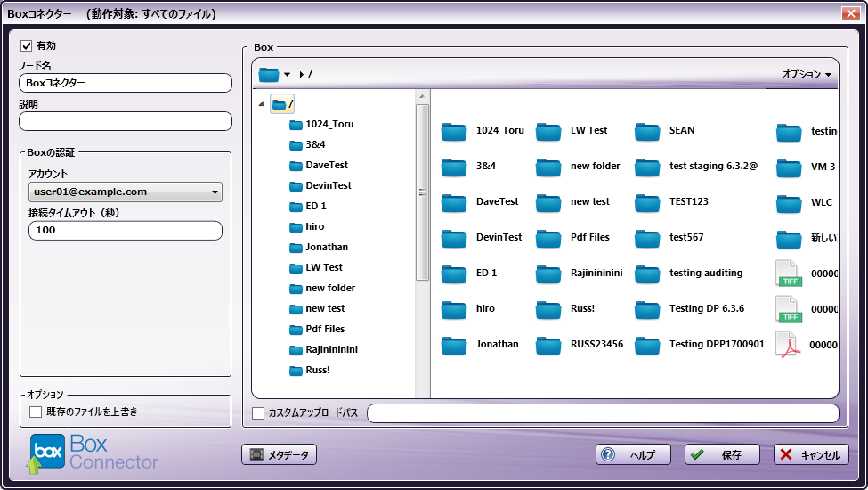Click the folder tree vertical scrollbar

click(x=422, y=192)
